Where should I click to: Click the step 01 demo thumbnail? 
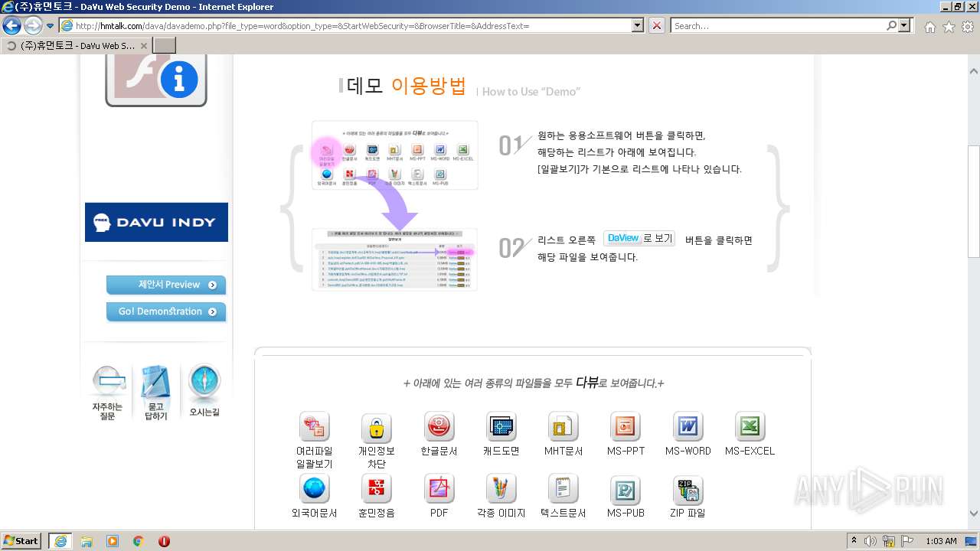395,155
